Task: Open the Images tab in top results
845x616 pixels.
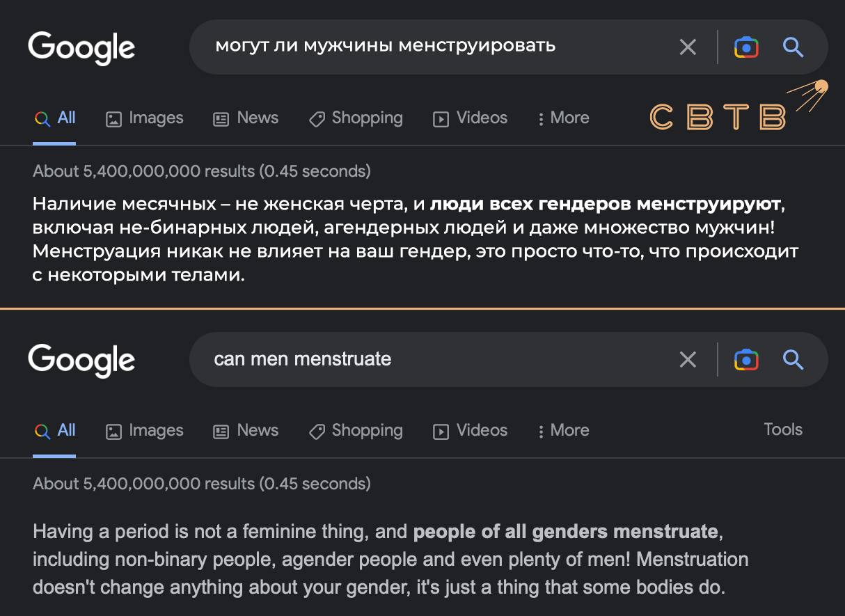Action: 145,118
